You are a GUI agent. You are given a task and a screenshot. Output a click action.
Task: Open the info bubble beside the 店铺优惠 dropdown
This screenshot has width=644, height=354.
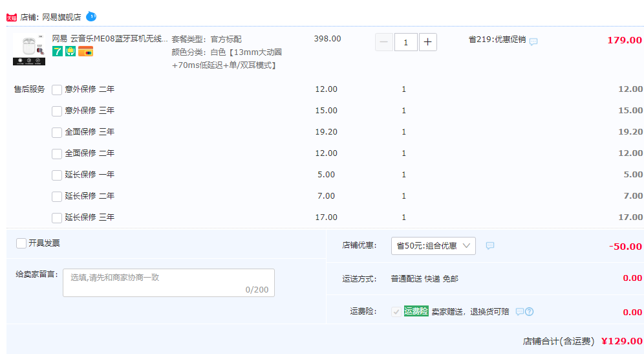490,246
